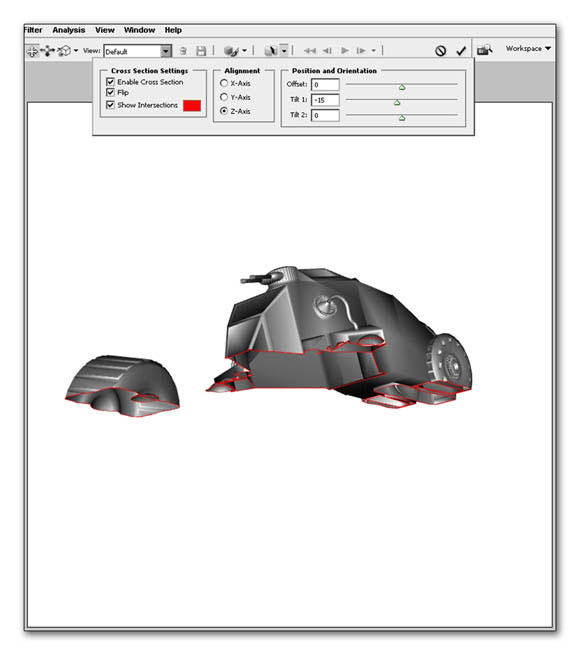Screen dimensions: 580x655
Task: Uncheck the Flip checkbox
Action: coord(110,92)
